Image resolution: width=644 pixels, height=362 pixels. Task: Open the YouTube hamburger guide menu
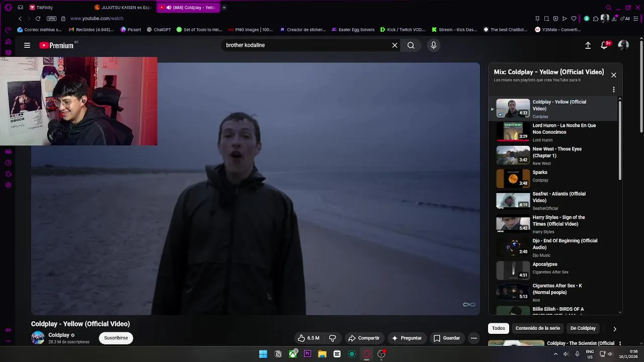click(27, 45)
